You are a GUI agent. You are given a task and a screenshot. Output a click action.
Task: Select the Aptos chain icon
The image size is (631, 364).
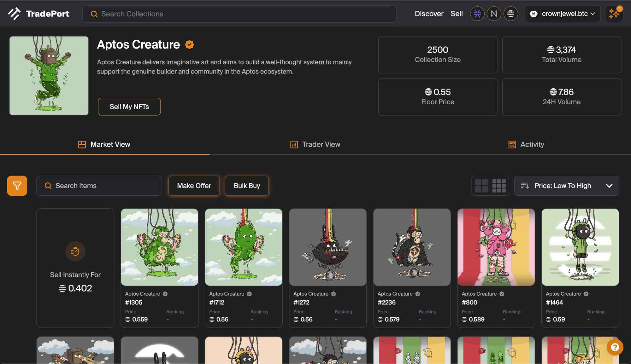[x=510, y=14]
